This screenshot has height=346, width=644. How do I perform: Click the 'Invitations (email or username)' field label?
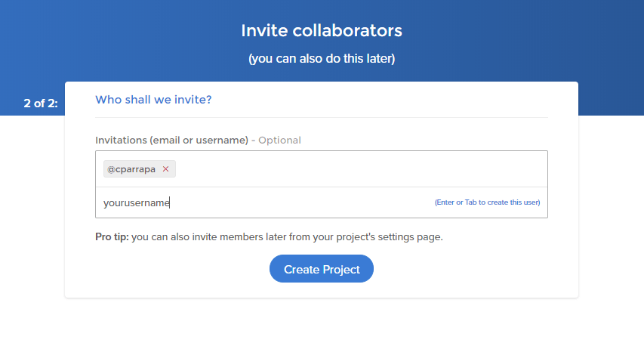[x=171, y=140]
